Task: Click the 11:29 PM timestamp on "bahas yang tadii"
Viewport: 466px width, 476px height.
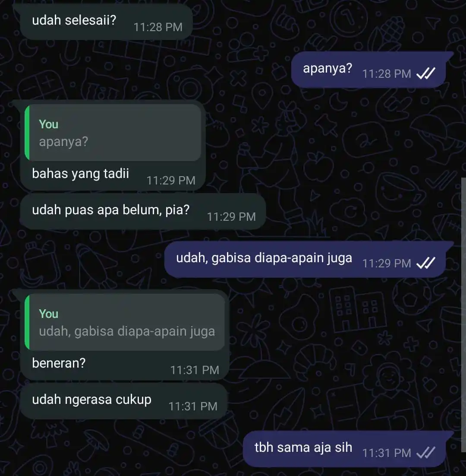Action: [171, 181]
